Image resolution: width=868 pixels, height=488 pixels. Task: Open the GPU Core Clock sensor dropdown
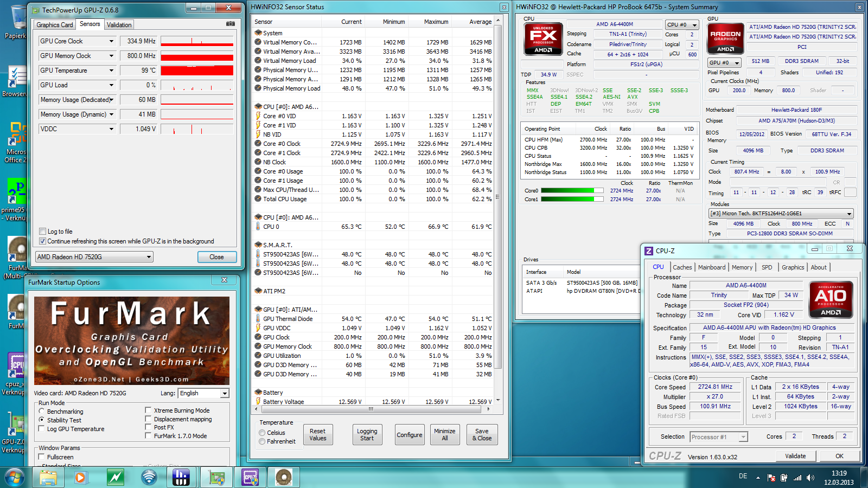point(111,41)
